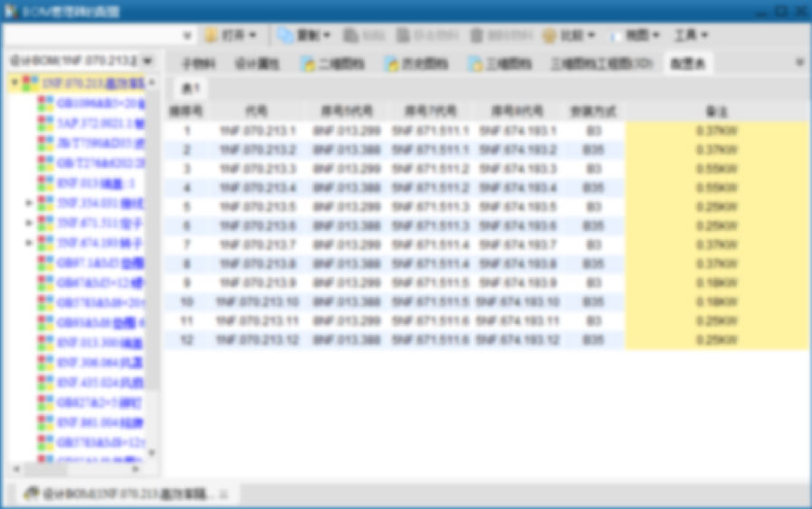Image resolution: width=812 pixels, height=509 pixels.
Task: Switch to the 三维图档 tab
Action: pos(500,63)
